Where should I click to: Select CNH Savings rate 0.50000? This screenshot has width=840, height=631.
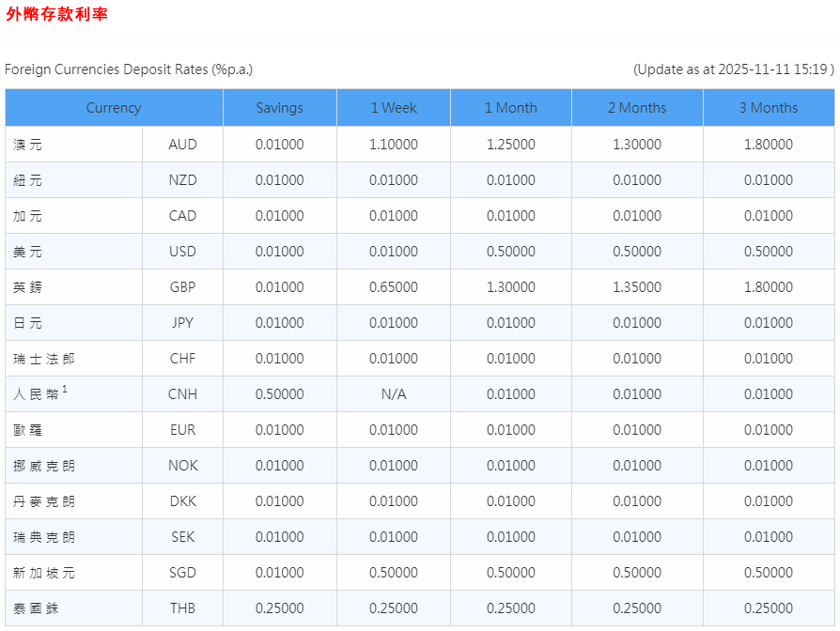(279, 394)
